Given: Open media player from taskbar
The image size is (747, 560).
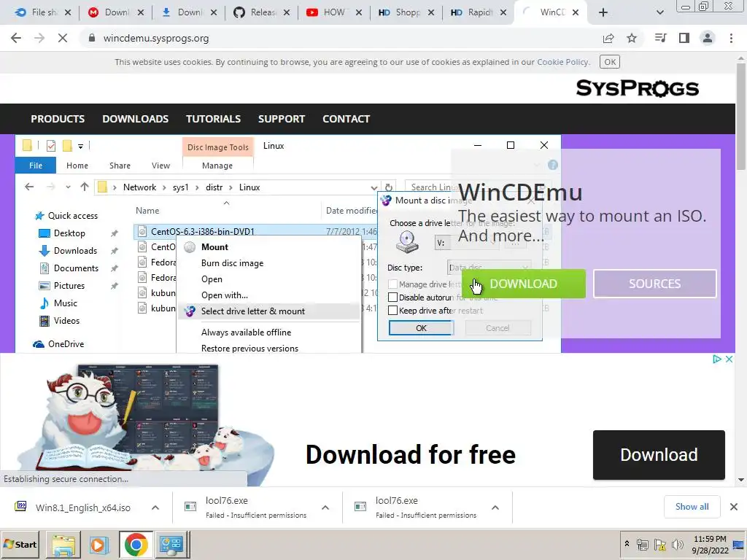Looking at the screenshot, I should (99, 545).
